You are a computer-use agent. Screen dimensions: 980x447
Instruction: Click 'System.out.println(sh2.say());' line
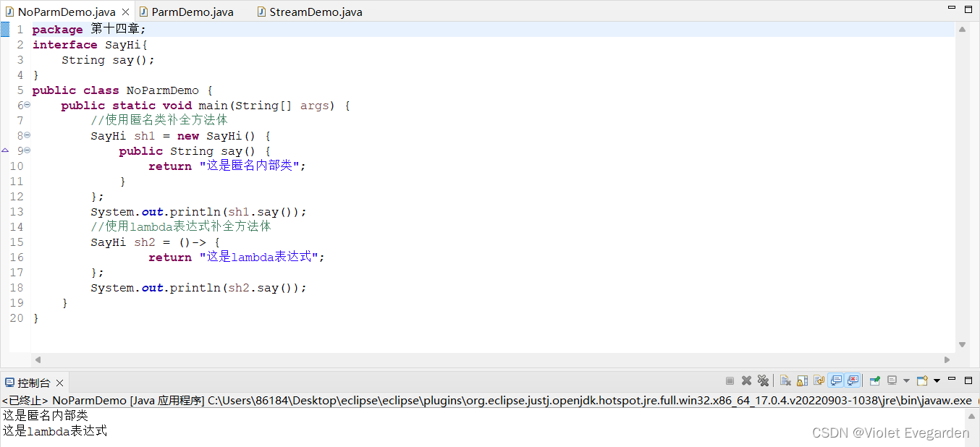tap(198, 288)
